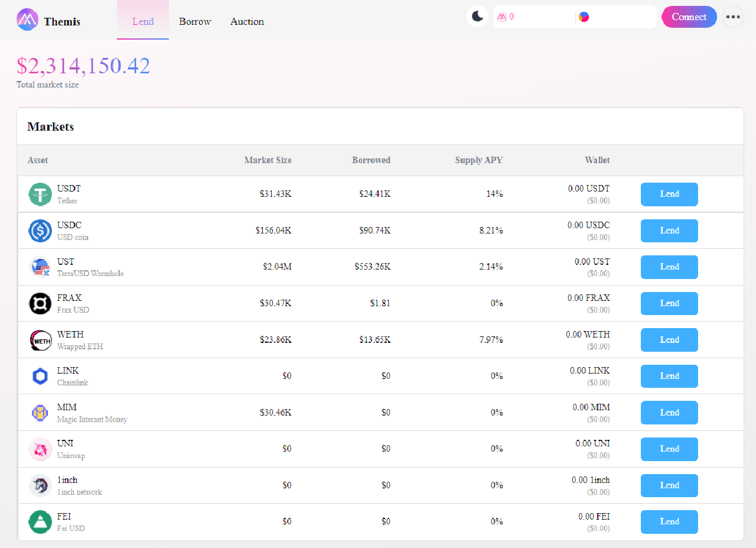Click the Asset column header
This screenshot has height=548, width=756.
point(38,160)
